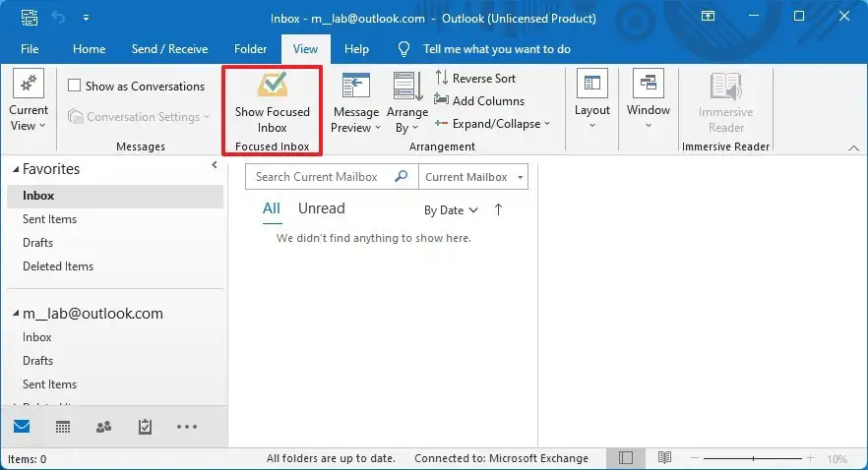Click the Search Current Mailbox field
Image resolution: width=868 pixels, height=470 pixels.
320,177
